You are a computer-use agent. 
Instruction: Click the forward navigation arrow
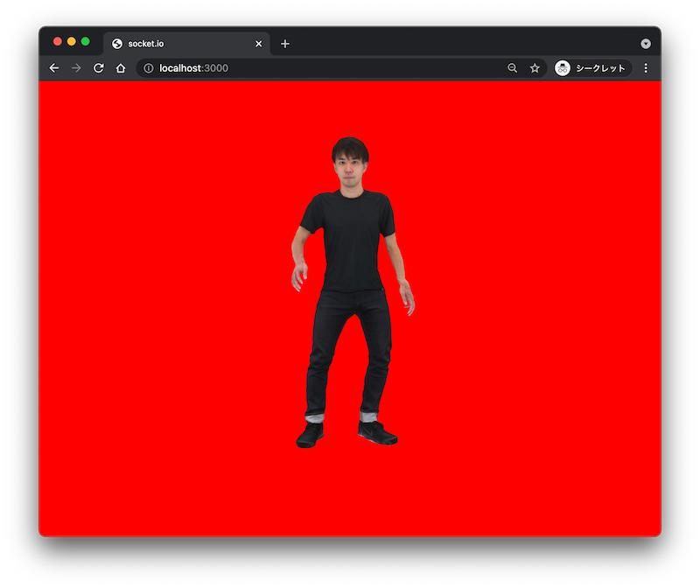click(x=76, y=68)
